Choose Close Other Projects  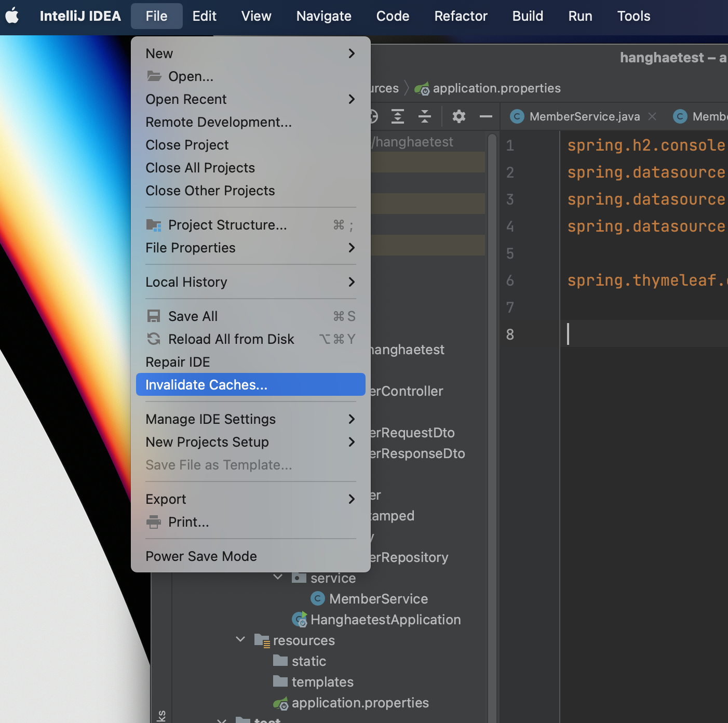(251, 191)
